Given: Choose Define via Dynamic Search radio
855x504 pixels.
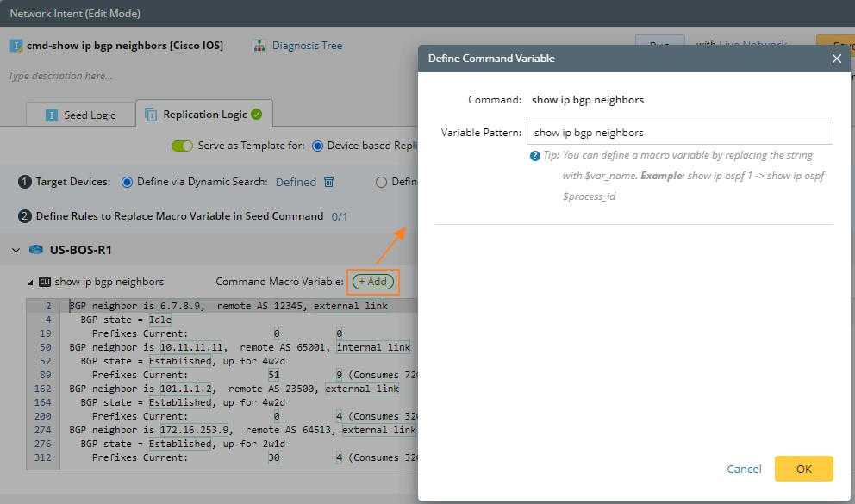Looking at the screenshot, I should 127,182.
